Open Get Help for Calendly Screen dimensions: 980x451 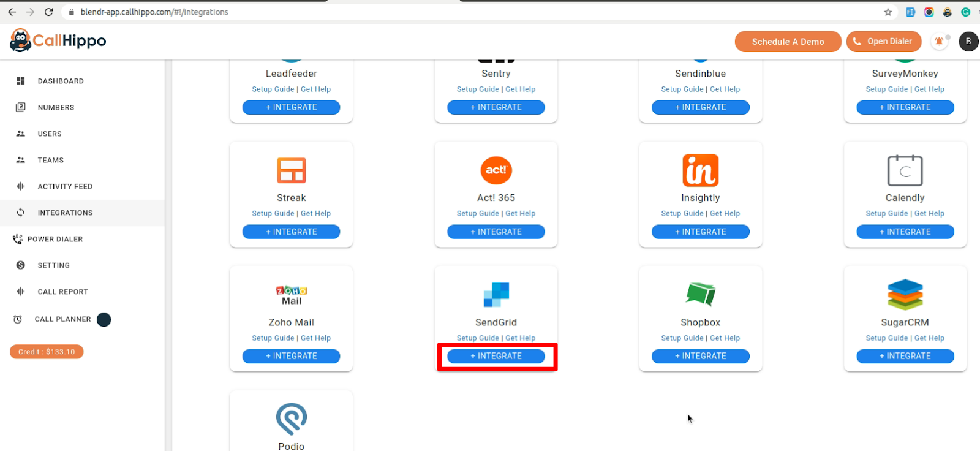tap(929, 214)
